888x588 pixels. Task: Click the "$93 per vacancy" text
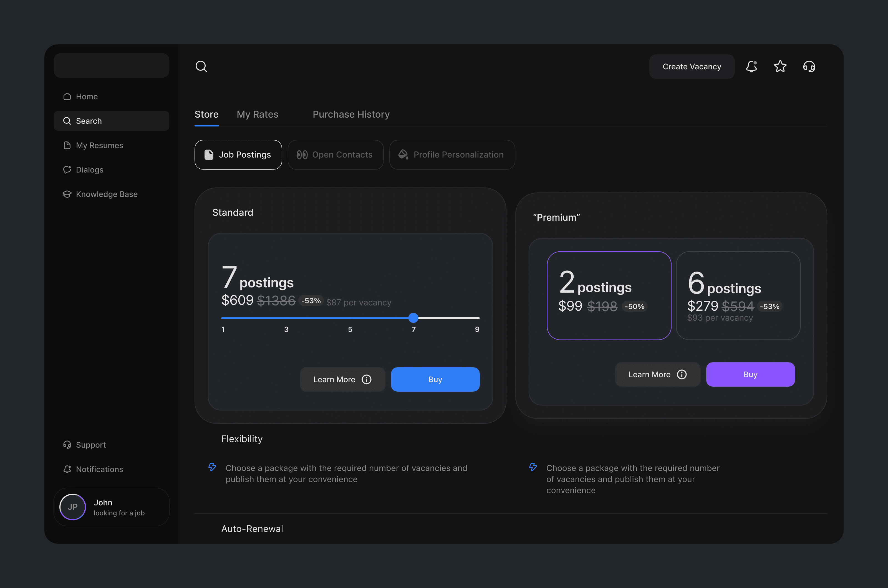[x=720, y=318]
